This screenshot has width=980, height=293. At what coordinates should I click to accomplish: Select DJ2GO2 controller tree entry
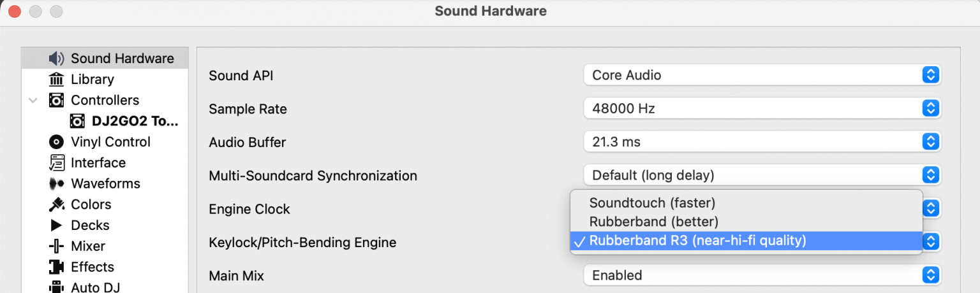coord(134,121)
